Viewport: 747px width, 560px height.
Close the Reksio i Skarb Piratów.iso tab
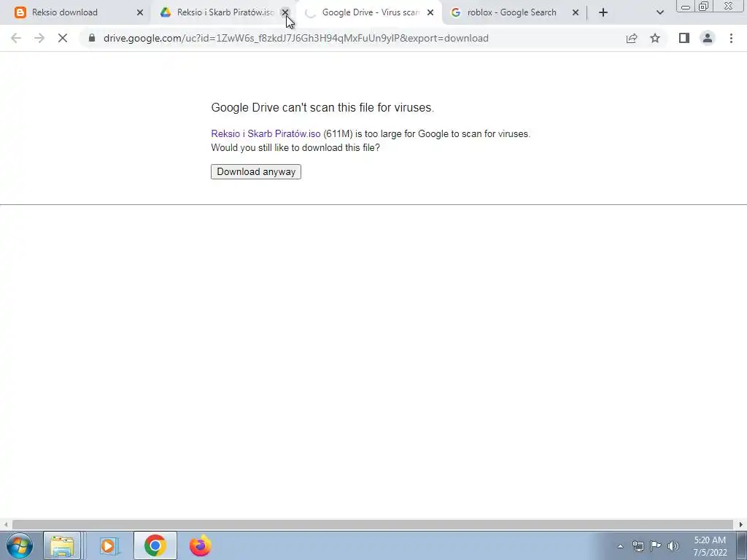(x=285, y=12)
